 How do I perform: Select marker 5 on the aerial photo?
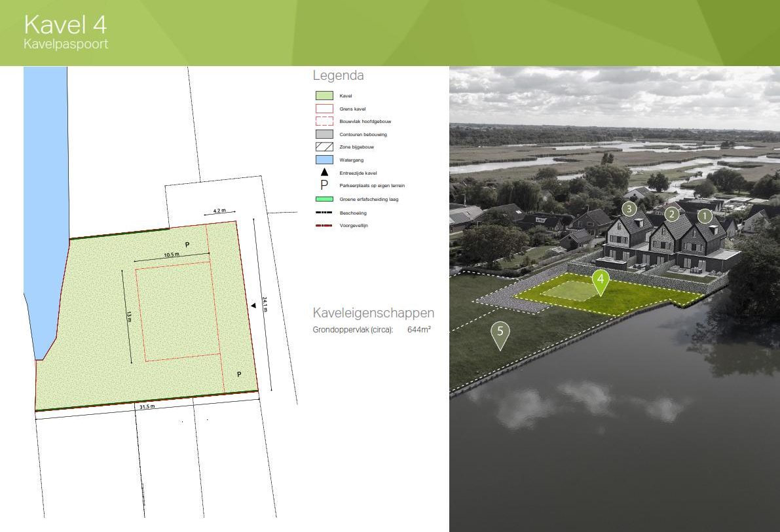(500, 332)
